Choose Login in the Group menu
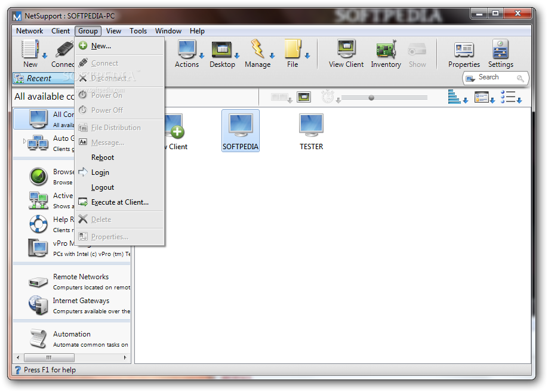548x392 pixels. [x=120, y=172]
